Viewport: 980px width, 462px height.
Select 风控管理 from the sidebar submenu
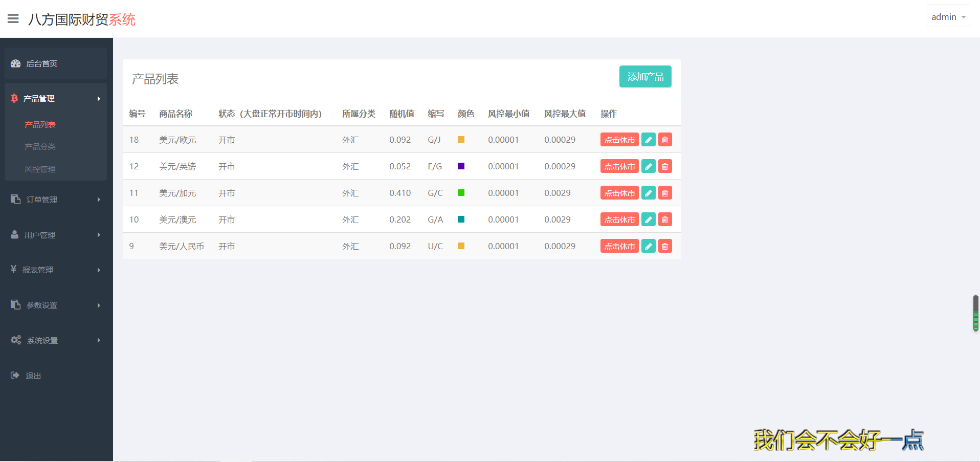(x=40, y=169)
